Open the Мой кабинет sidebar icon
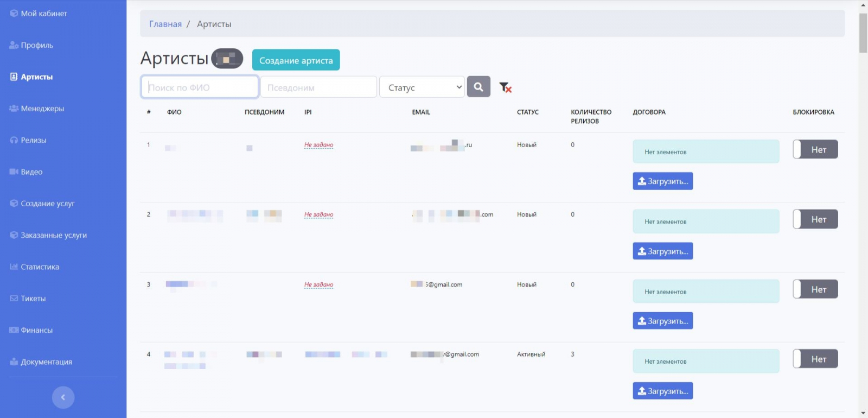 point(14,14)
